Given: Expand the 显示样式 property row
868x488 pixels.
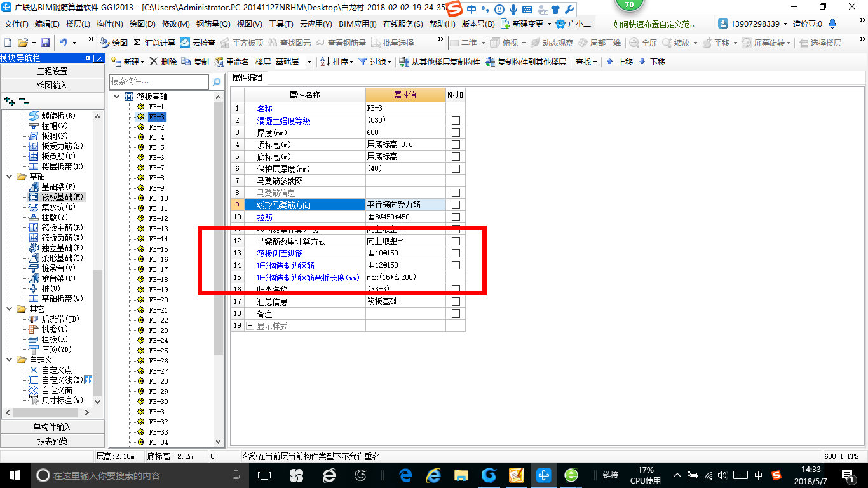Looking at the screenshot, I should (x=250, y=326).
